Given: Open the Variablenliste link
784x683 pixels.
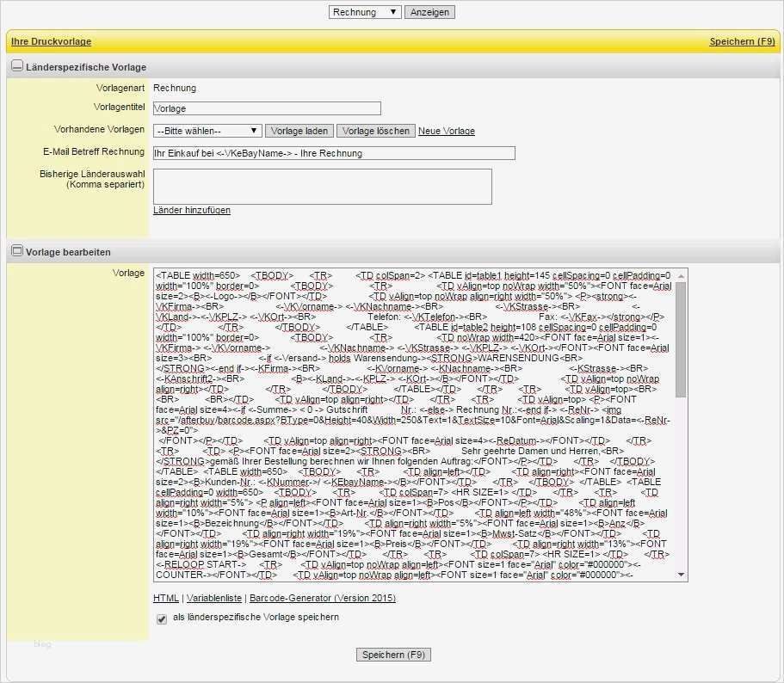Looking at the screenshot, I should tap(214, 598).
